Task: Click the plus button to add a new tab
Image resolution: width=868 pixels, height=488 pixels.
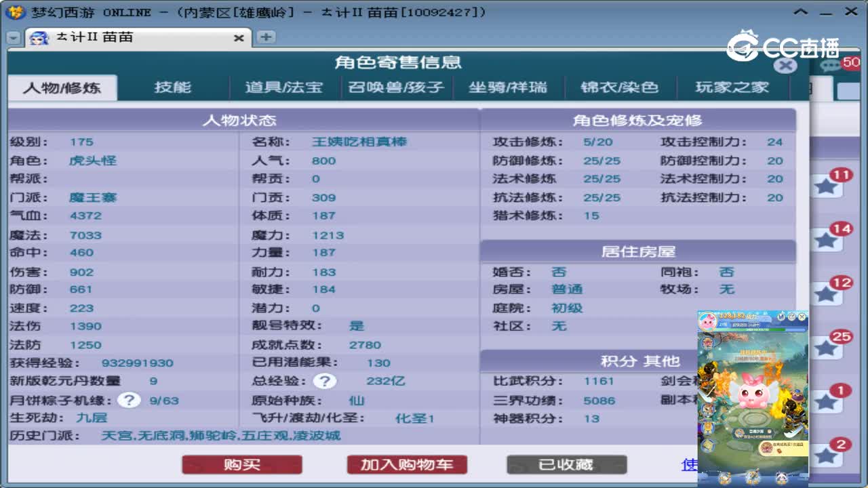Action: click(x=264, y=38)
